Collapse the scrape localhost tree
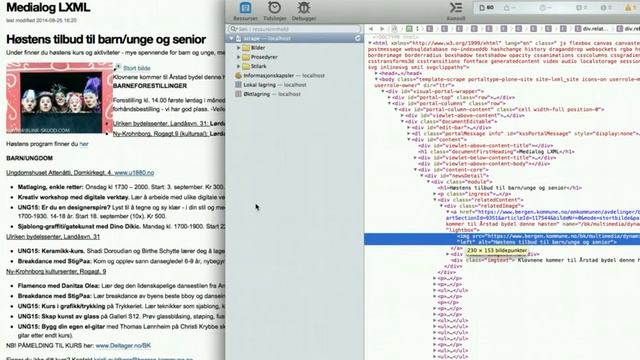640x360 pixels. coord(231,38)
